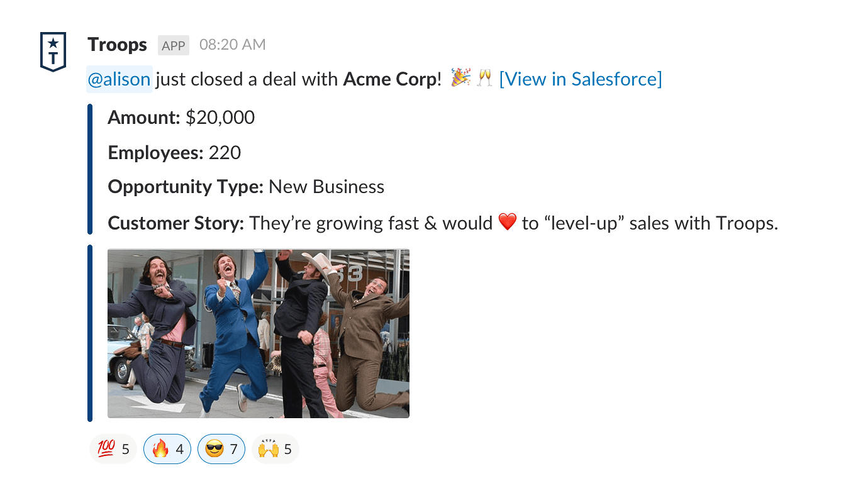Click the Employees 220 field

tap(174, 153)
